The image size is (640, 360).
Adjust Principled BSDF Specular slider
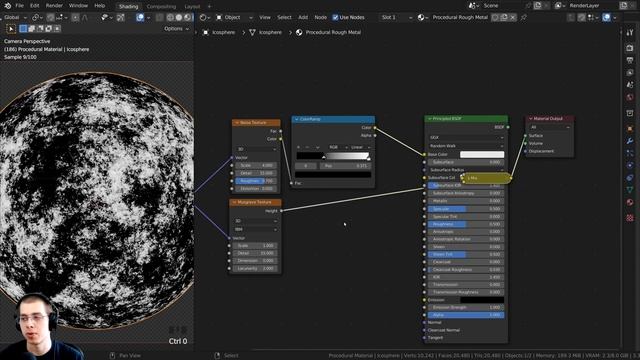click(x=466, y=209)
